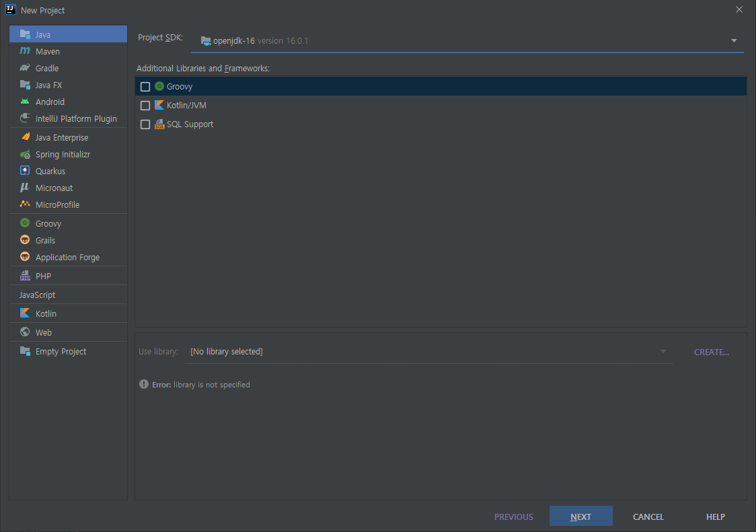Choose the Gradle elephant icon
The width and height of the screenshot is (756, 532).
(x=25, y=68)
